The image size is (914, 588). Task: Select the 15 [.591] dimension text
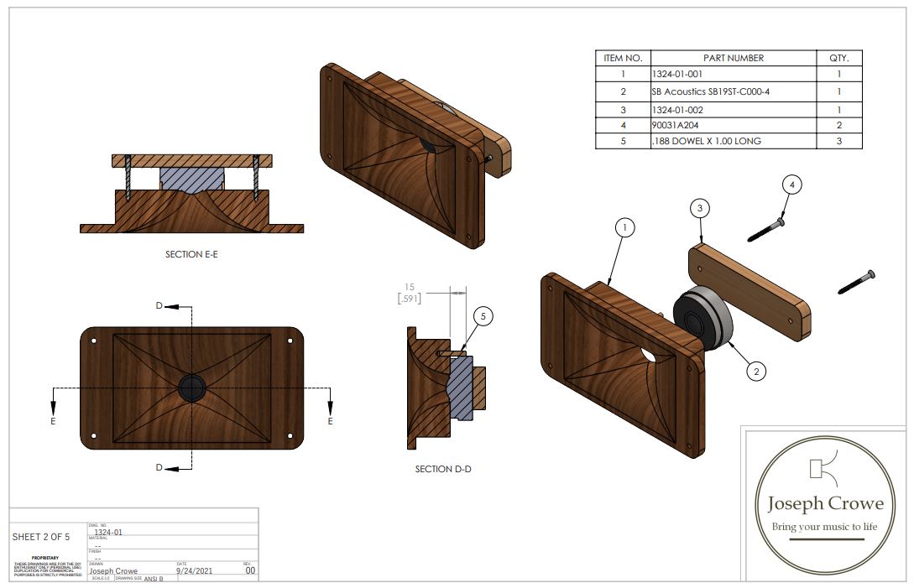(x=410, y=292)
